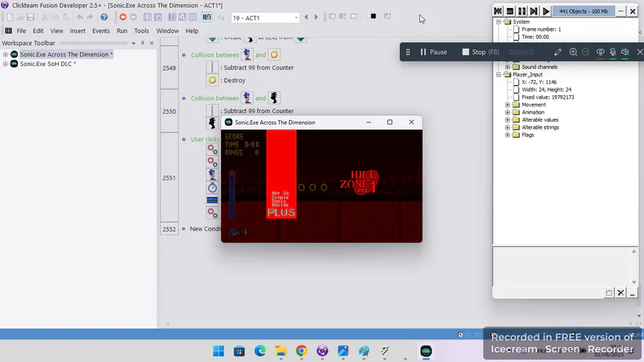
Task: Click event line number 2550
Action: tap(169, 111)
